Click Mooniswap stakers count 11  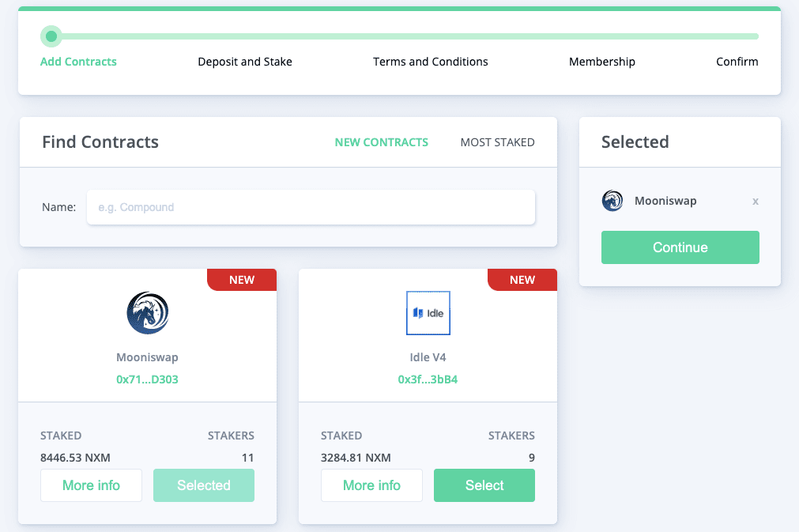point(247,458)
